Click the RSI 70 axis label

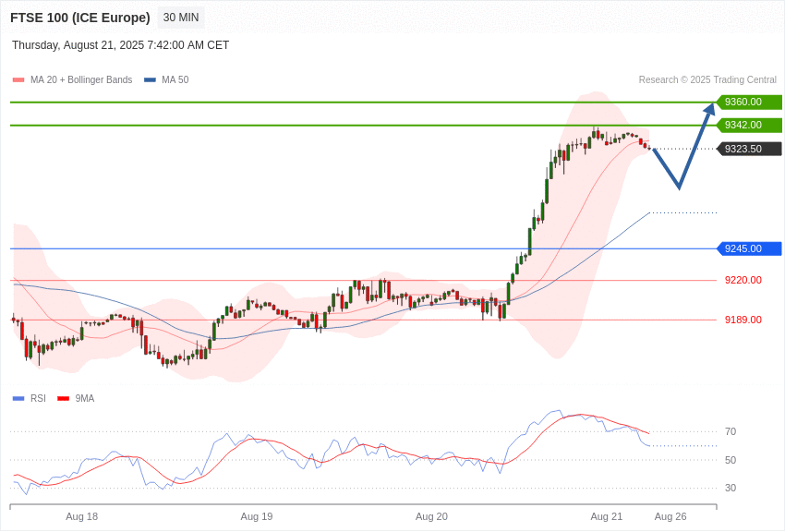[x=731, y=431]
